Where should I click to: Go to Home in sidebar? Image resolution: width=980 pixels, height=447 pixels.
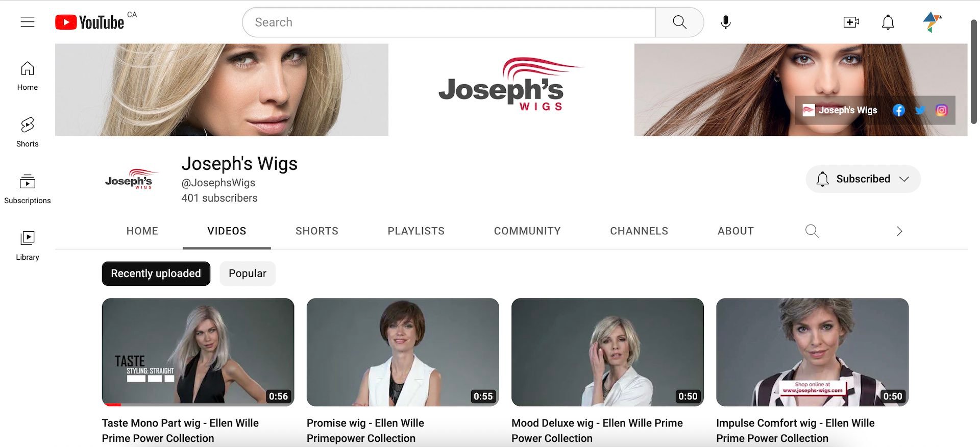28,76
